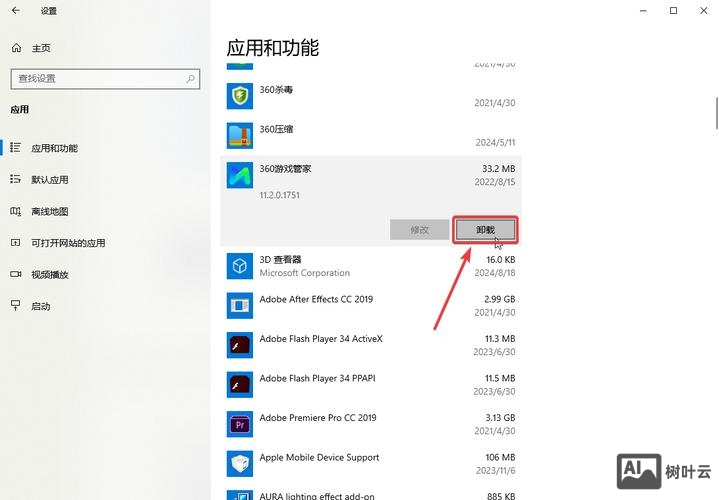Select the 360游戏管家 app name
Image resolution: width=719 pixels, height=500 pixels.
pos(285,169)
